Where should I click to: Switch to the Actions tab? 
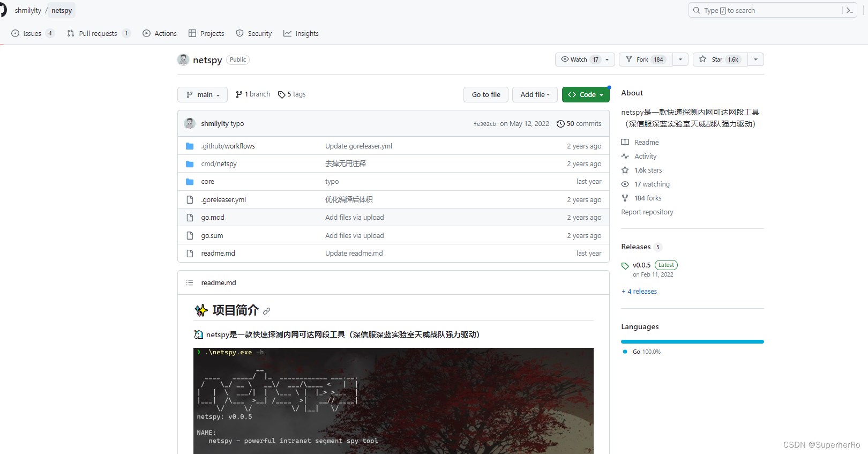[160, 33]
